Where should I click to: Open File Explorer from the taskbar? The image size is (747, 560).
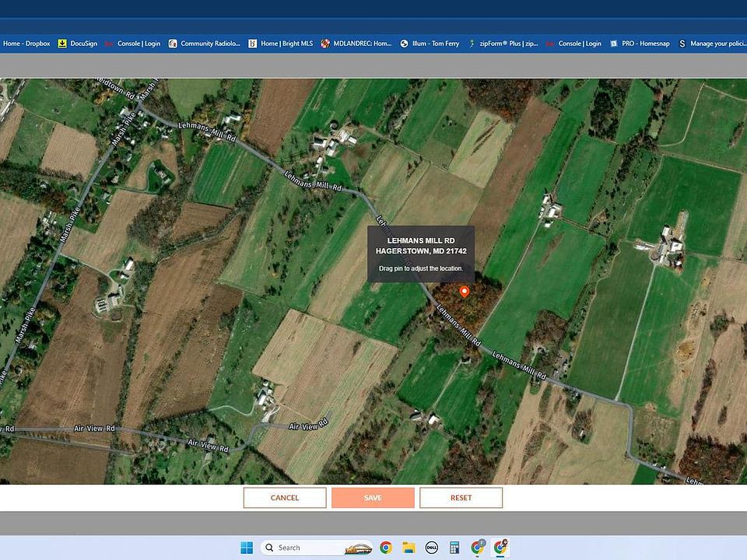pyautogui.click(x=409, y=548)
